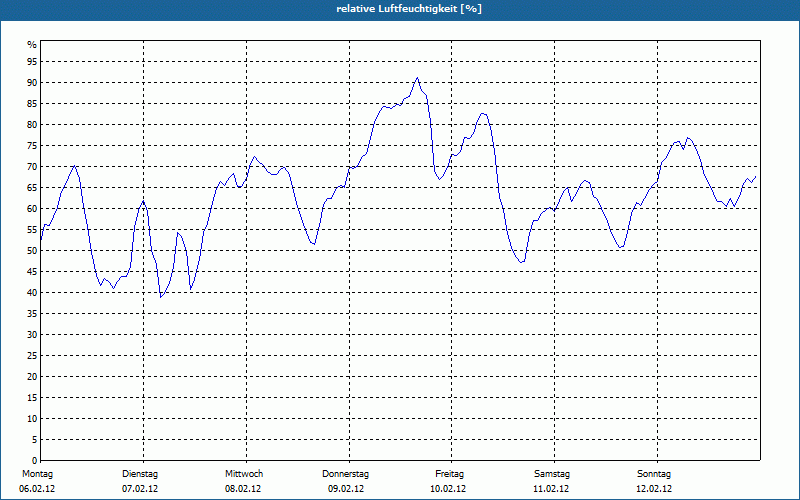Select the date 12.02.12
Image resolution: width=800 pixels, height=500 pixels.
654,489
